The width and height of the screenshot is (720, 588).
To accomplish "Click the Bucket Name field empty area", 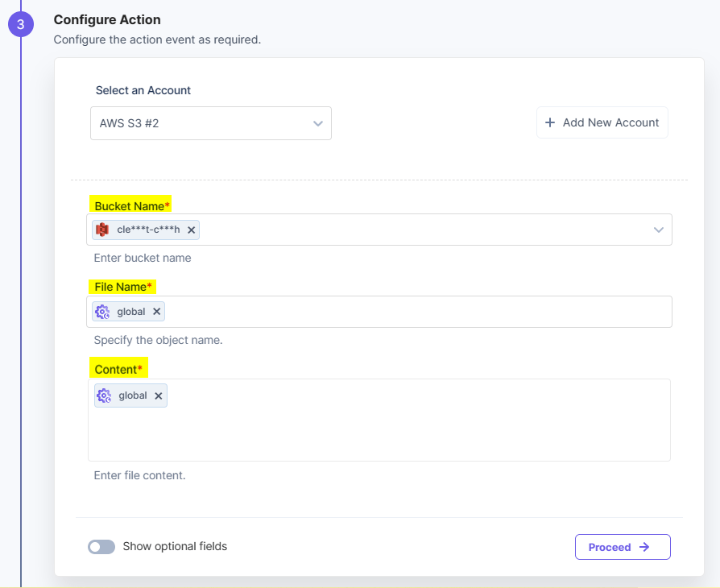I will click(419, 230).
